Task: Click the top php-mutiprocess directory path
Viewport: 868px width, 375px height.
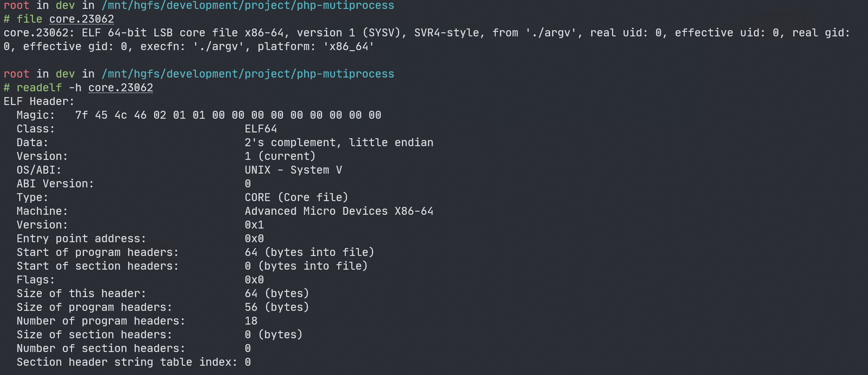Action: (248, 5)
